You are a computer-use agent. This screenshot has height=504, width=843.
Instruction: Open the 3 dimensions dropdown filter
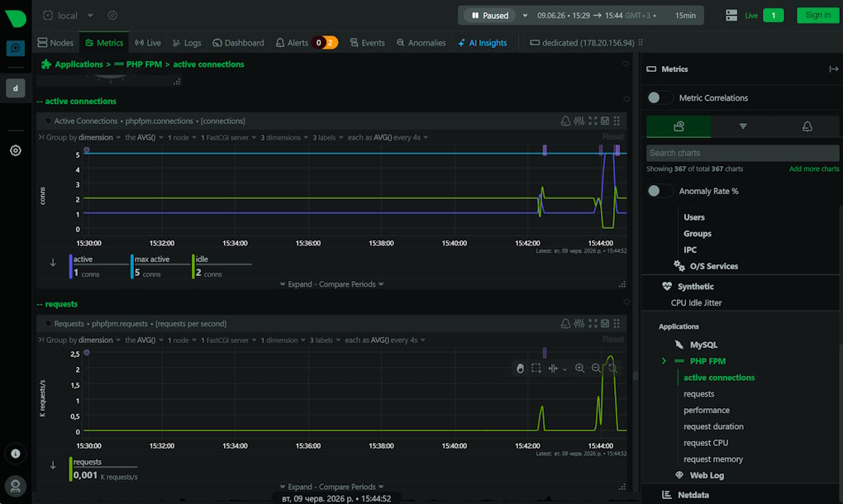(x=283, y=137)
